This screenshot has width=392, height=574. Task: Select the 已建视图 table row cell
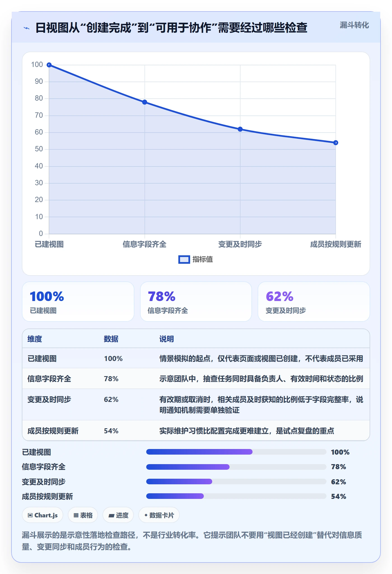(x=42, y=358)
